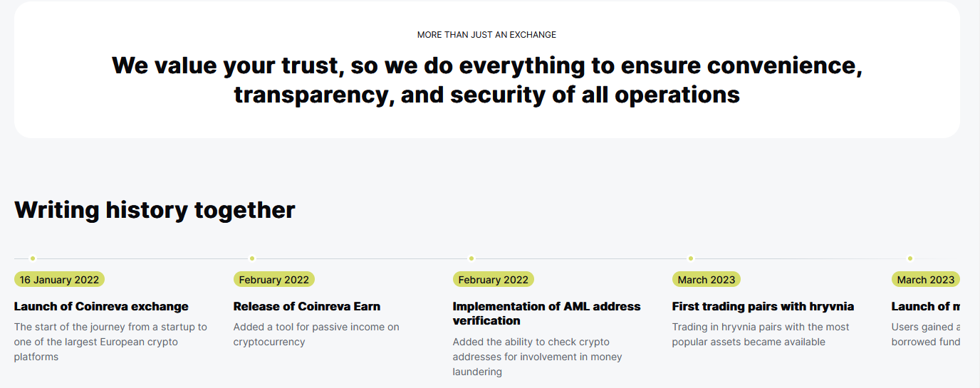Click the "MORE THAN JUST AN EXCHANGE" label

486,35
